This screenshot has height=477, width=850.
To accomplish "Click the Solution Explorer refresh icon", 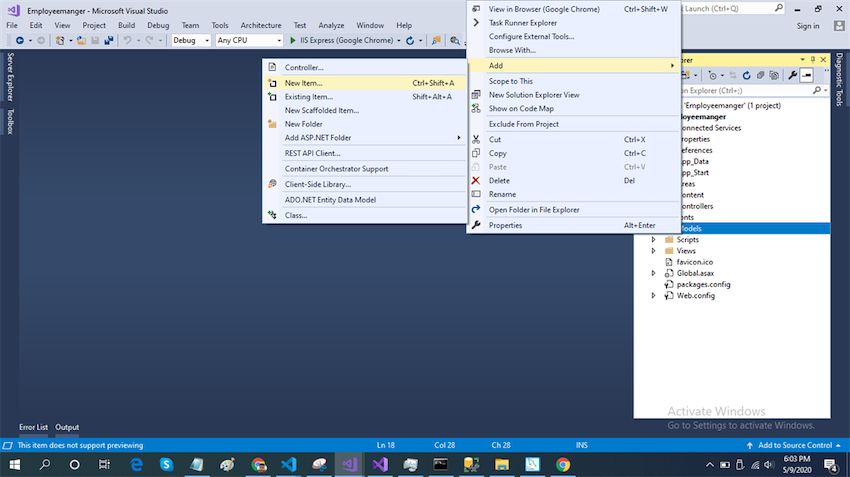I will pyautogui.click(x=746, y=76).
